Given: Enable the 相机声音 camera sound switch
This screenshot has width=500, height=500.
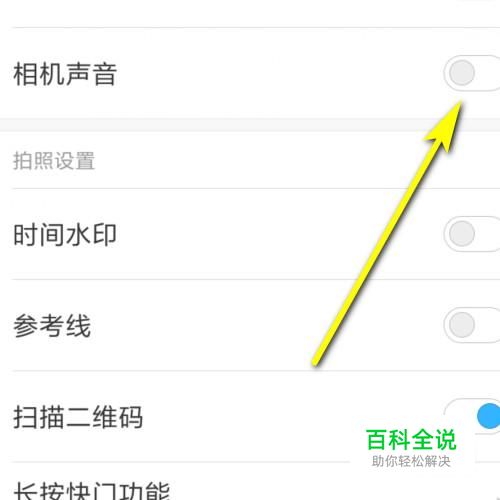Looking at the screenshot, I should [x=472, y=73].
